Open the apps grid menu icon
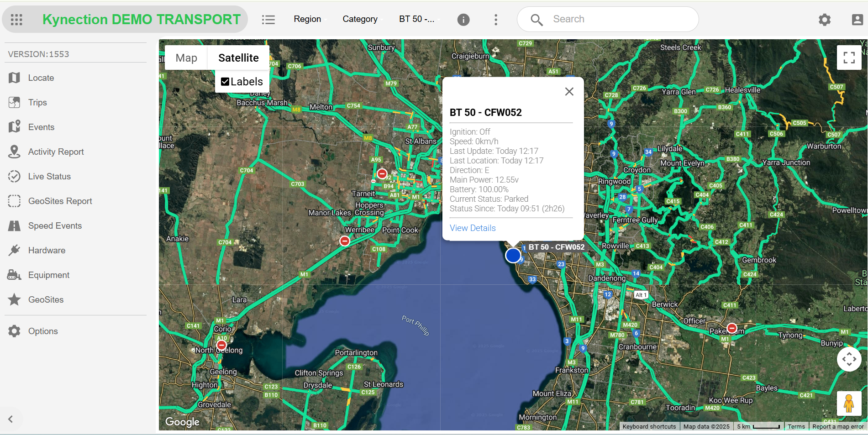The width and height of the screenshot is (868, 435). (16, 20)
